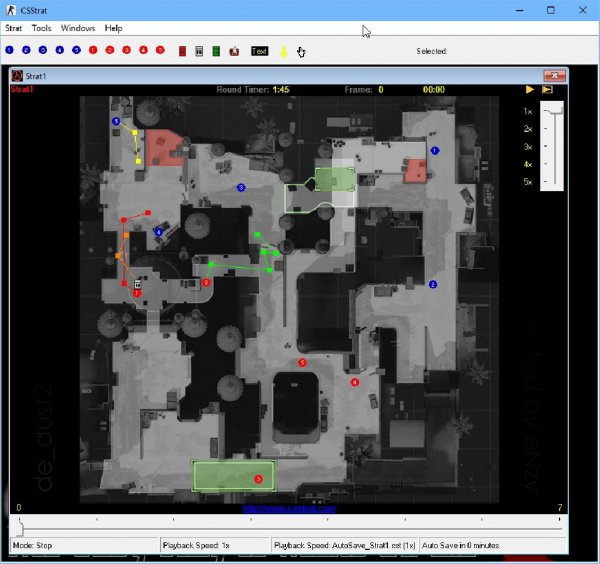This screenshot has width=600, height=564.
Task: Select red player 1 in toolbar
Action: (x=93, y=50)
